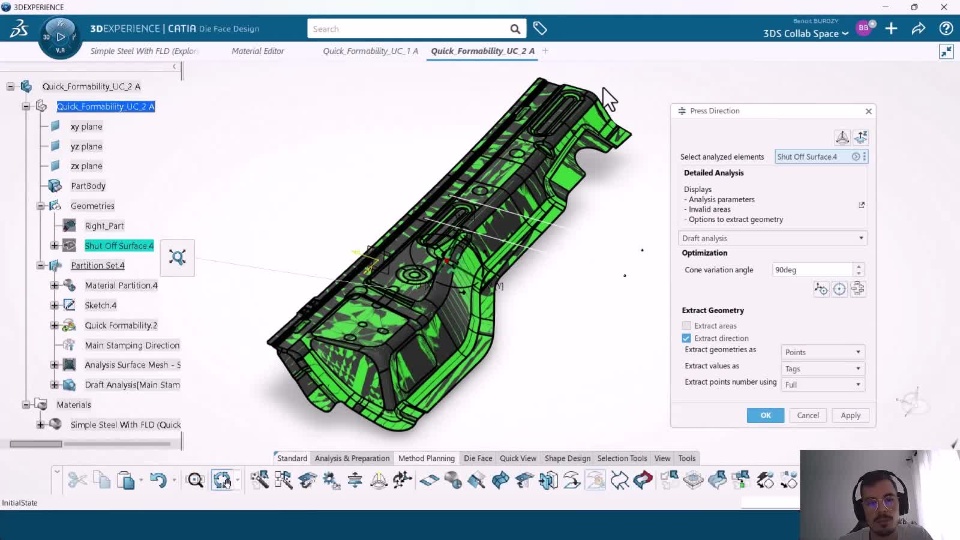This screenshot has width=960, height=540.
Task: Open the 3DEXPERIENCE compass
Action: (60, 37)
